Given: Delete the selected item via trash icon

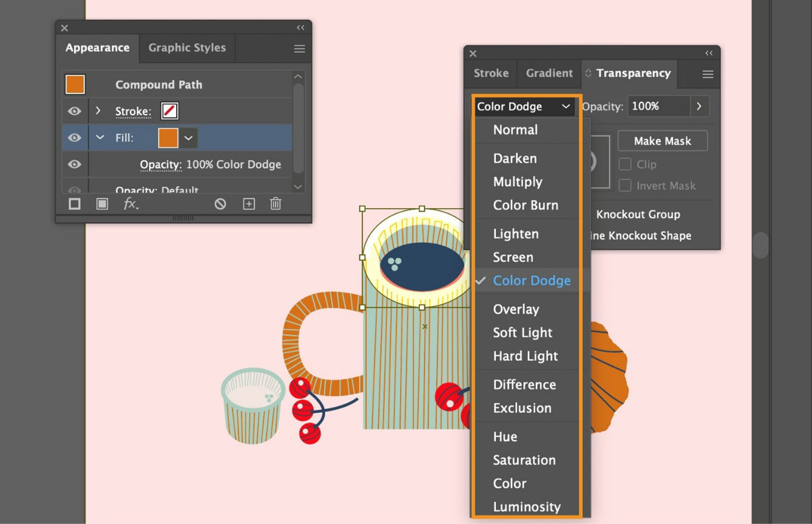Looking at the screenshot, I should pyautogui.click(x=275, y=204).
